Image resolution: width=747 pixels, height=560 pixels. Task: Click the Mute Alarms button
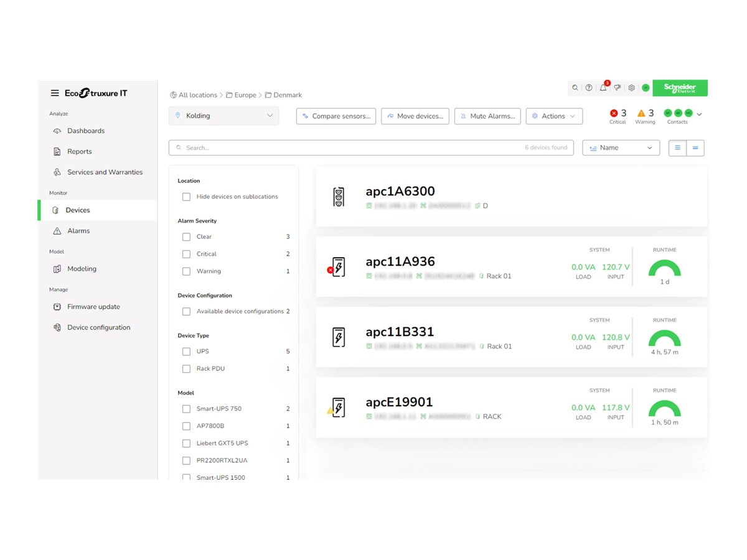tap(487, 116)
